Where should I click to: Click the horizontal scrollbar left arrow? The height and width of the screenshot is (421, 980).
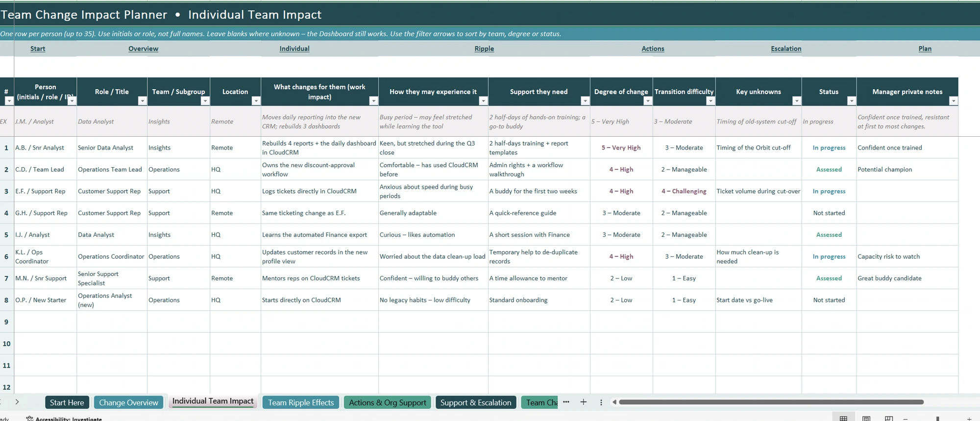[x=614, y=402]
